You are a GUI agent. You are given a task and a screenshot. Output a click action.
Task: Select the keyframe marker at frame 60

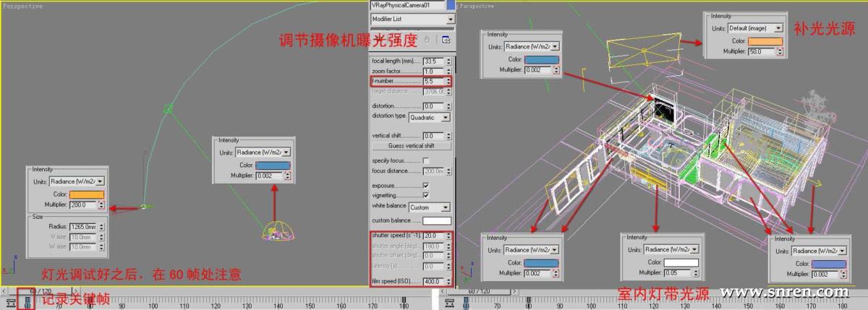click(27, 301)
